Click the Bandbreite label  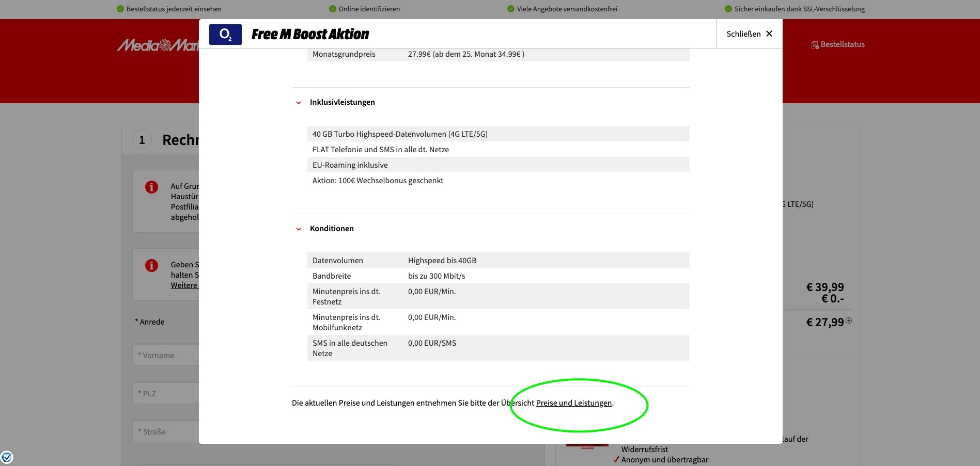[332, 276]
